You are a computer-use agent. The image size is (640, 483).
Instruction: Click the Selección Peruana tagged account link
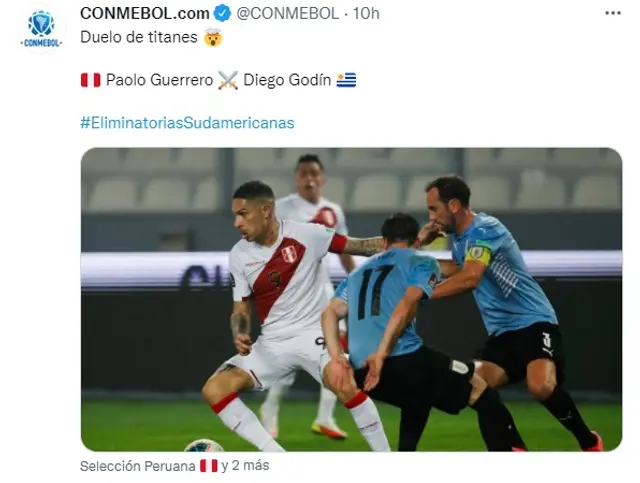click(x=138, y=466)
